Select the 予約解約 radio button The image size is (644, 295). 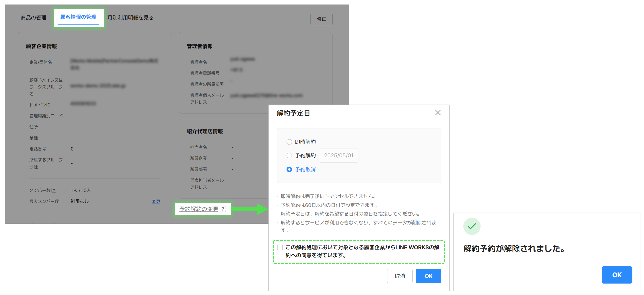tap(289, 155)
